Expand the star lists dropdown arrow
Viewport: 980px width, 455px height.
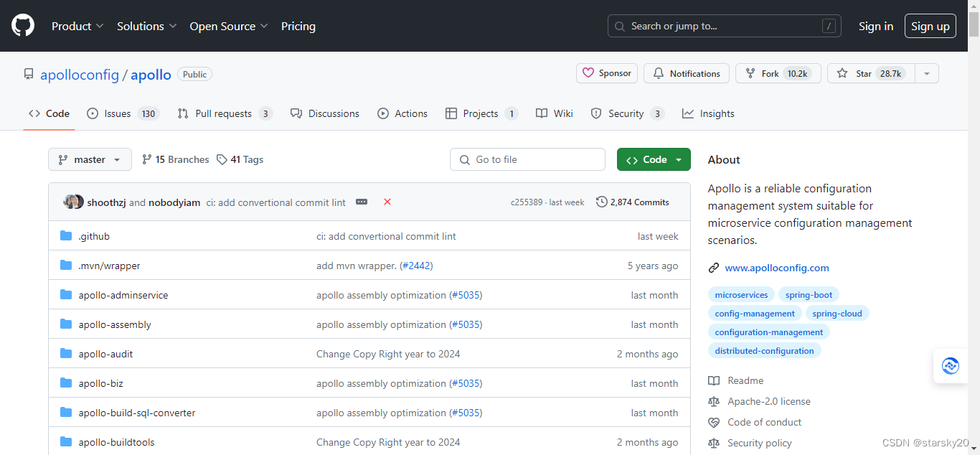click(x=927, y=73)
